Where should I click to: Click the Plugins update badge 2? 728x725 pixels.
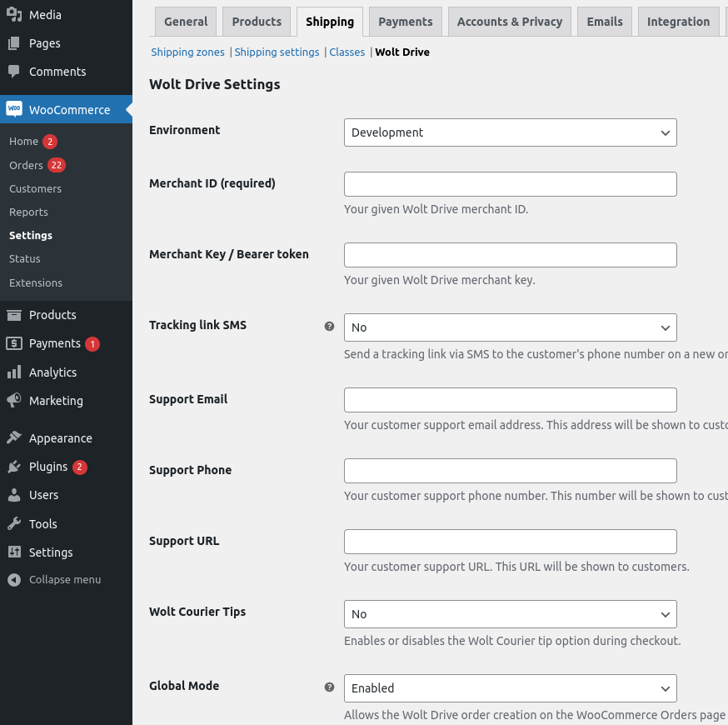tap(79, 467)
